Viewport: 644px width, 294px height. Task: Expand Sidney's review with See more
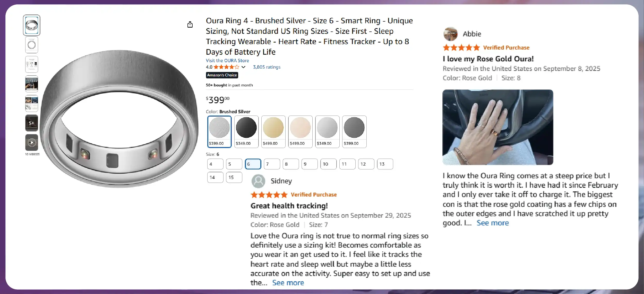288,283
